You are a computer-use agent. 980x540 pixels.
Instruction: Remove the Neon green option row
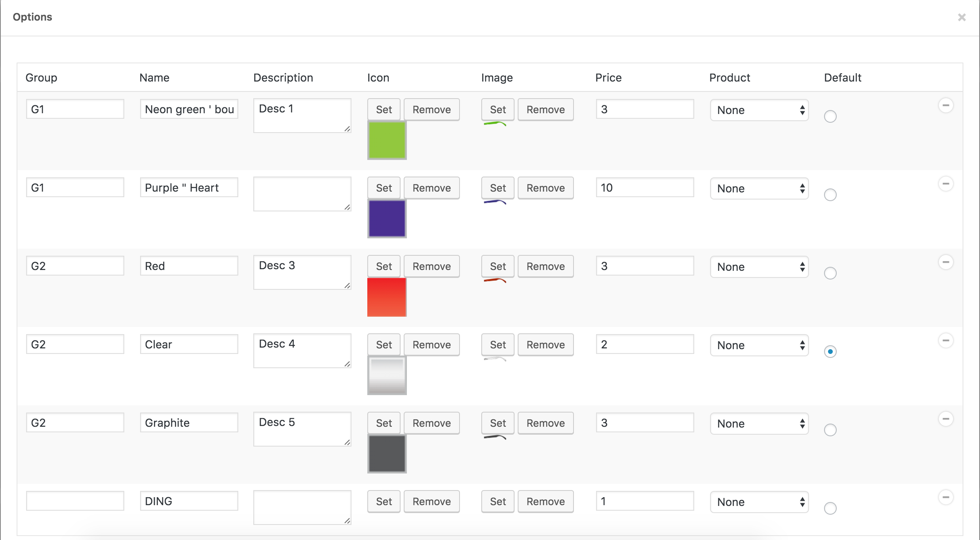click(946, 105)
